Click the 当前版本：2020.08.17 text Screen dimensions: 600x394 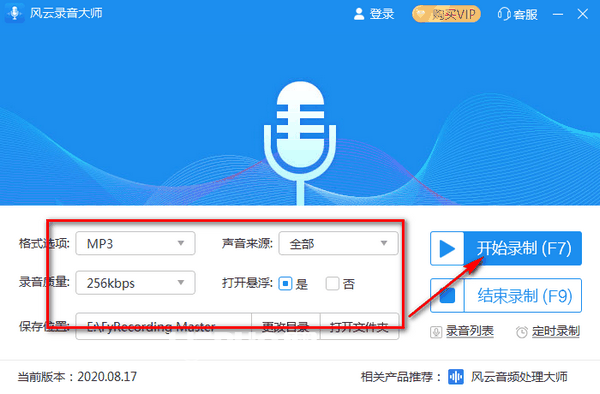click(x=77, y=377)
